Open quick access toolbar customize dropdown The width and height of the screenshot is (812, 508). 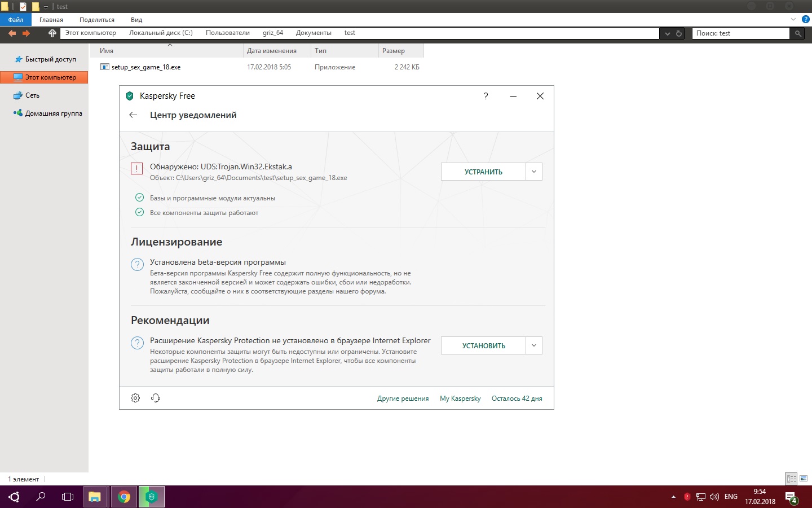pos(46,7)
